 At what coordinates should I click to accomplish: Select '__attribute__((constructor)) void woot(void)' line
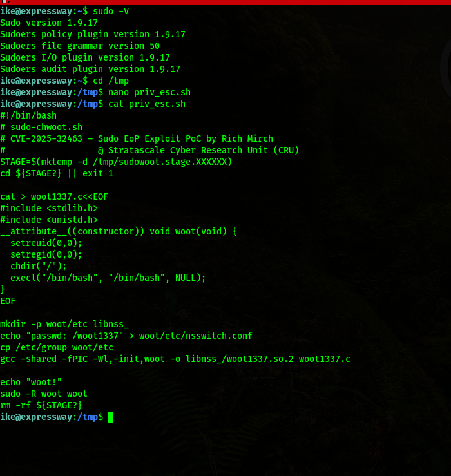point(119,231)
